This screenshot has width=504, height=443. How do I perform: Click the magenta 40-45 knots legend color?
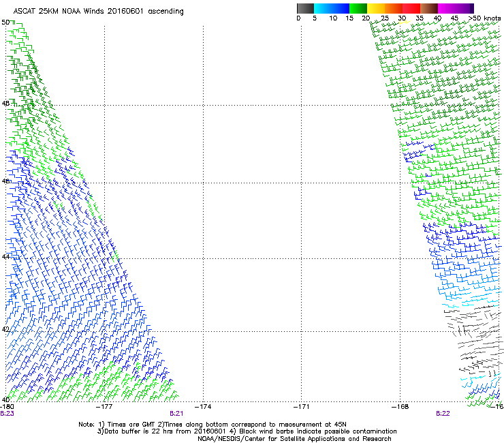point(447,8)
